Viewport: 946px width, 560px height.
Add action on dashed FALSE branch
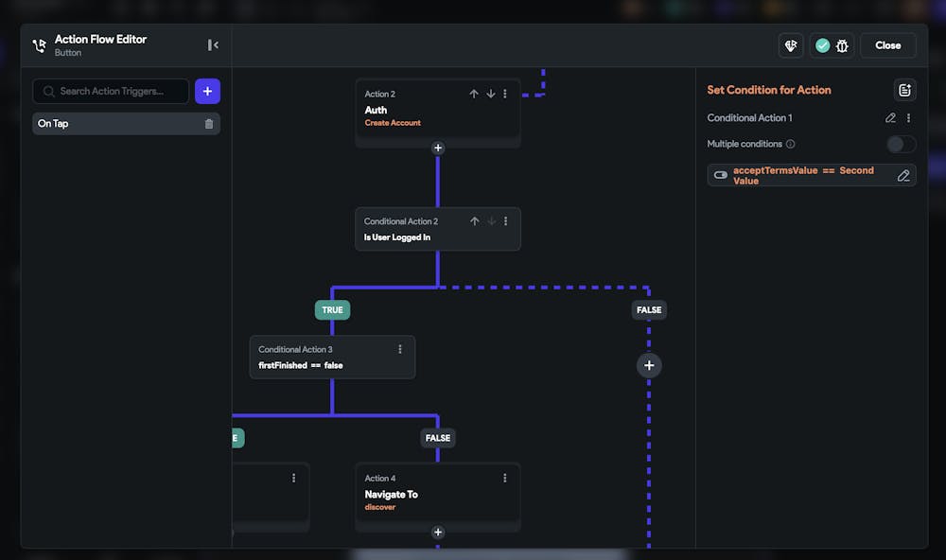click(649, 365)
